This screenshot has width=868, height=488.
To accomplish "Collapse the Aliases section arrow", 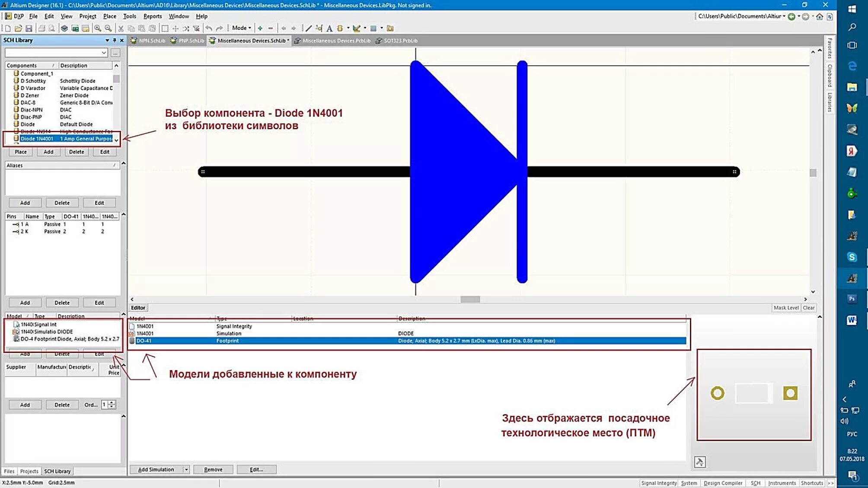I will pos(124,163).
